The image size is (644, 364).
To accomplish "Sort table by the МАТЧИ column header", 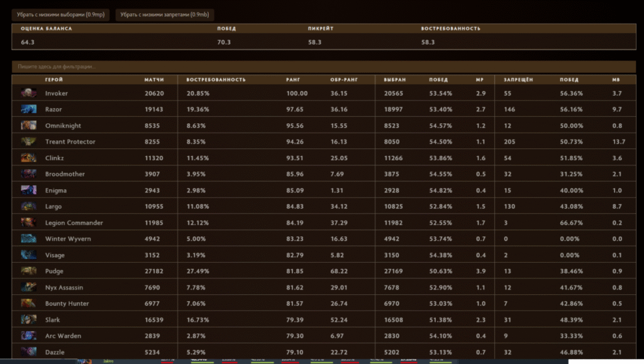I will (154, 80).
